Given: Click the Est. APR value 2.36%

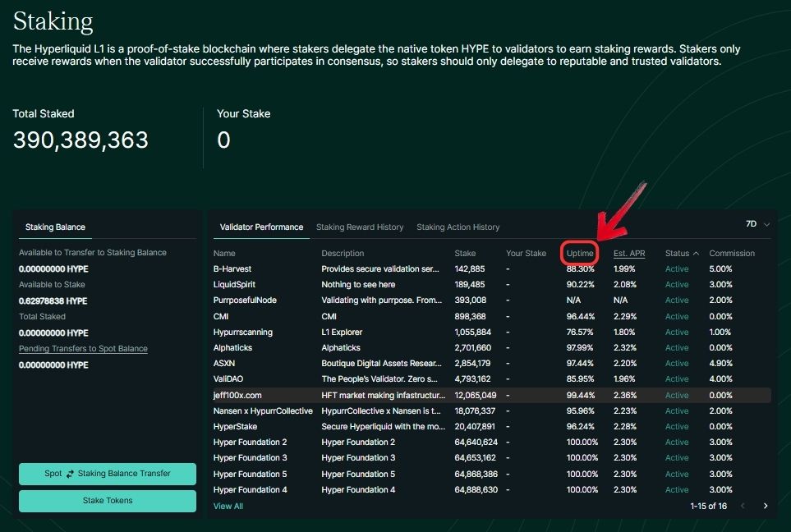Looking at the screenshot, I should tap(625, 396).
